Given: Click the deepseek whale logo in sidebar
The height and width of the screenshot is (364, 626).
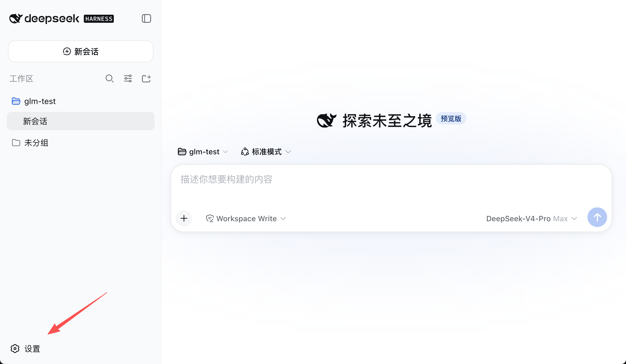Looking at the screenshot, I should (x=16, y=18).
